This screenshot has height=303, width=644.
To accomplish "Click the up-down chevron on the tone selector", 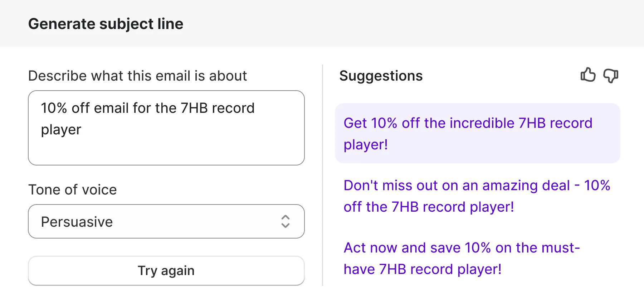I will point(285,221).
